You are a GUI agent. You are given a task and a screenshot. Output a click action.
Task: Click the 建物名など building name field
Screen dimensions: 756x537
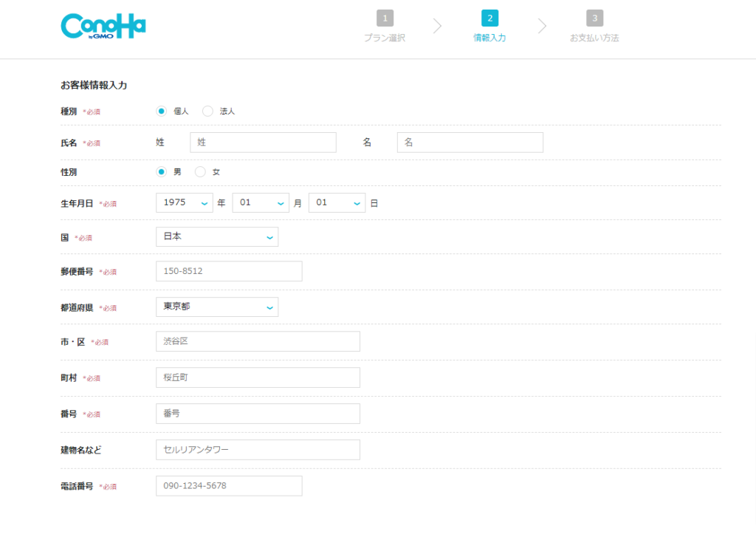(258, 450)
